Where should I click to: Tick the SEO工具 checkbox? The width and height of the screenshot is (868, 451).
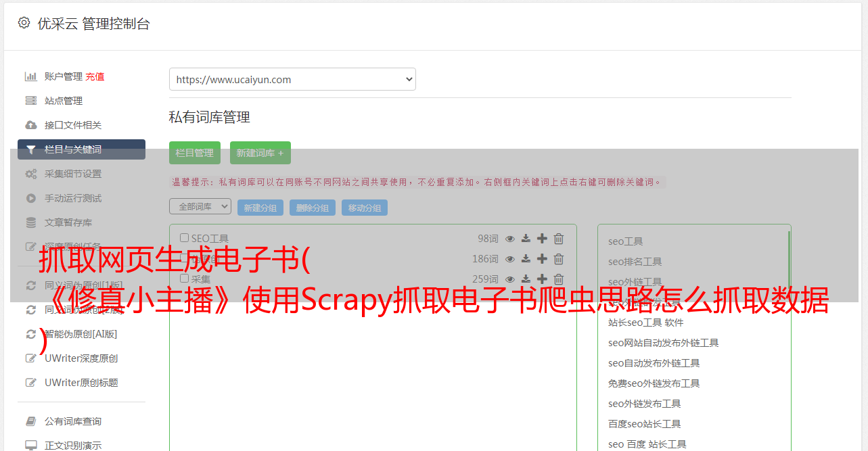[x=184, y=238]
